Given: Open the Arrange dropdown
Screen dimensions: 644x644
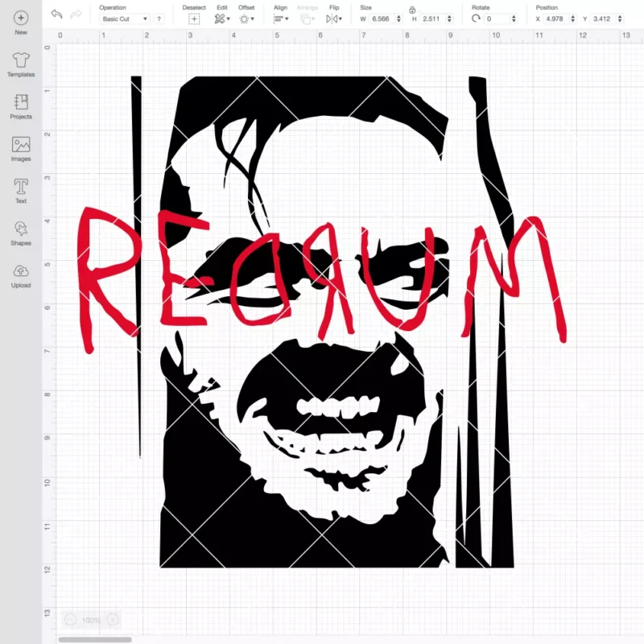Looking at the screenshot, I should 308,19.
